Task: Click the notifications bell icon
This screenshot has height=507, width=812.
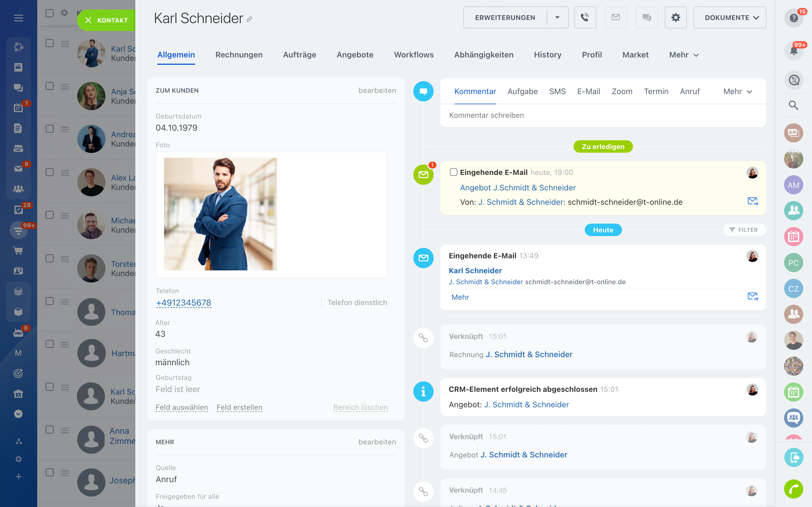Action: 794,51
